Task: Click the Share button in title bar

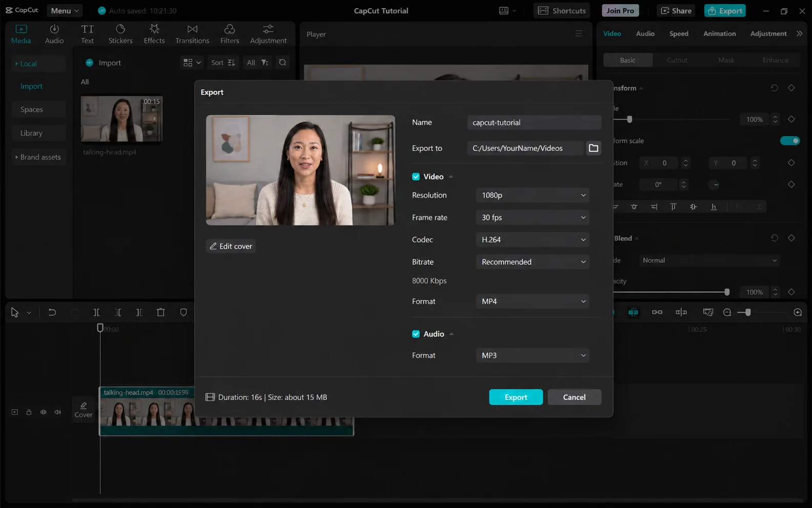Action: coord(676,11)
